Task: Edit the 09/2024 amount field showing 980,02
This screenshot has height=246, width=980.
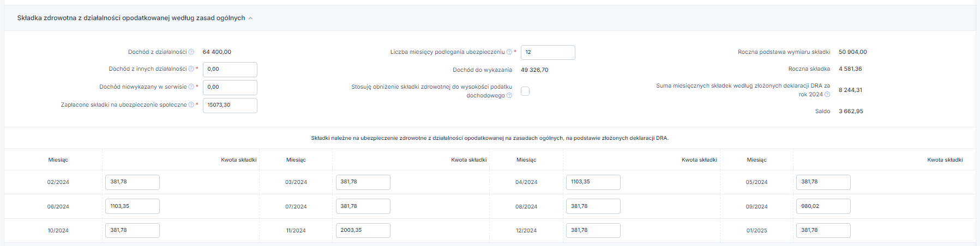Action: [x=823, y=206]
